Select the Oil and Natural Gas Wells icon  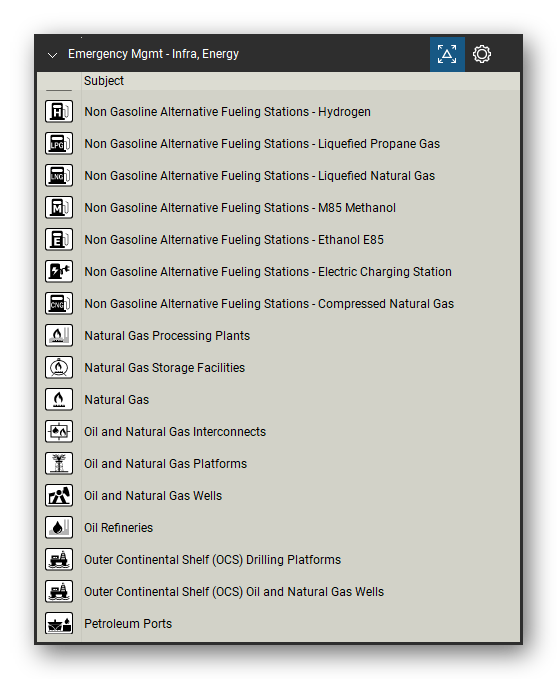59,496
